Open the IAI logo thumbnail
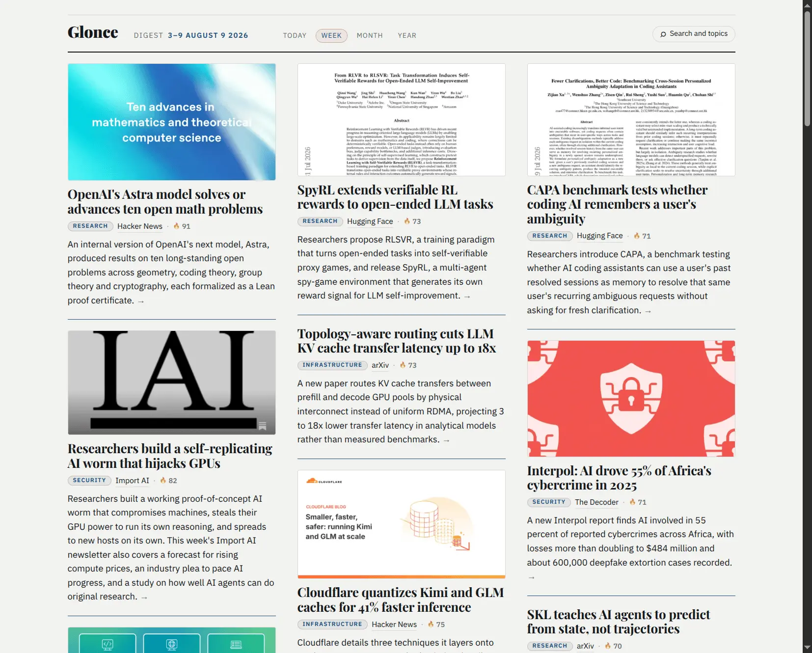The image size is (812, 653). coord(172,382)
